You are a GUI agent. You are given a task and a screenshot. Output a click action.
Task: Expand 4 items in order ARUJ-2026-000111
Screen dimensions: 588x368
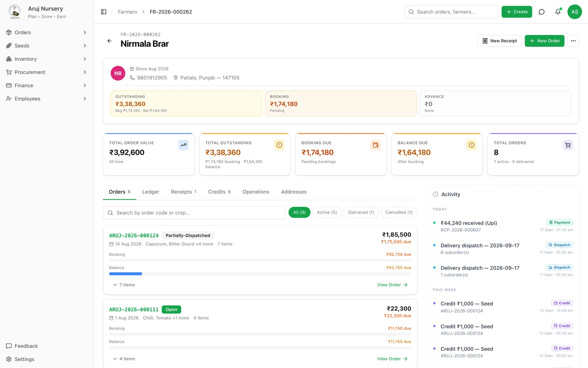[124, 359]
